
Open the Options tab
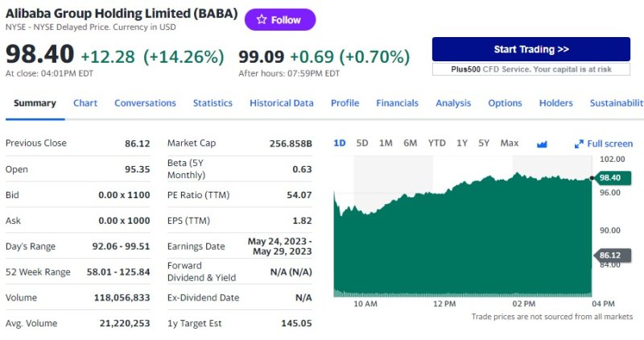(505, 103)
